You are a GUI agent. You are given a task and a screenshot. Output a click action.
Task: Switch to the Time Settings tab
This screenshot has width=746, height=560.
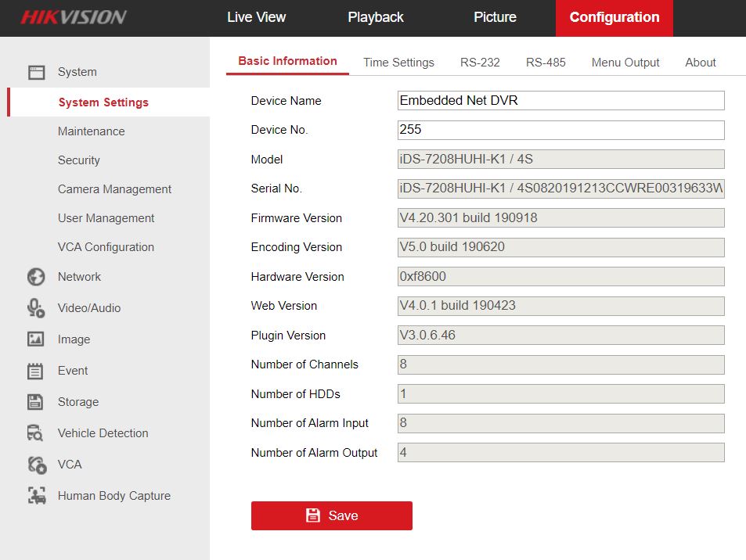pyautogui.click(x=398, y=63)
